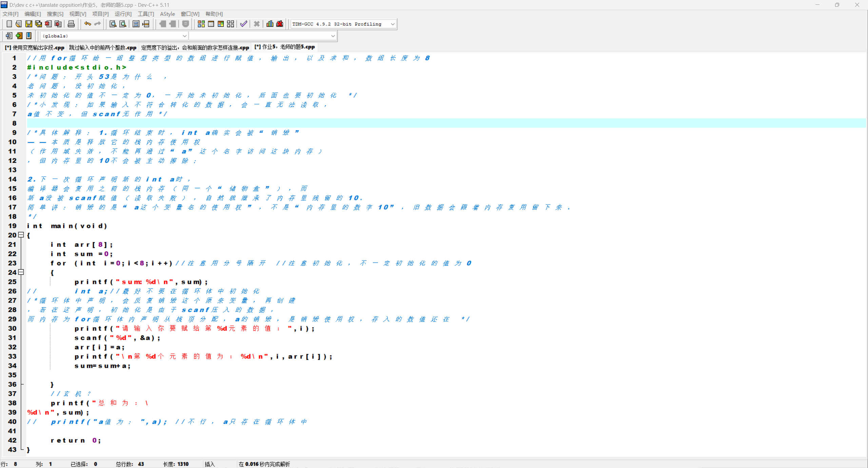Viewport: 868px width, 468px height.
Task: Open the Profile analysis bar chart icon
Action: [x=270, y=24]
